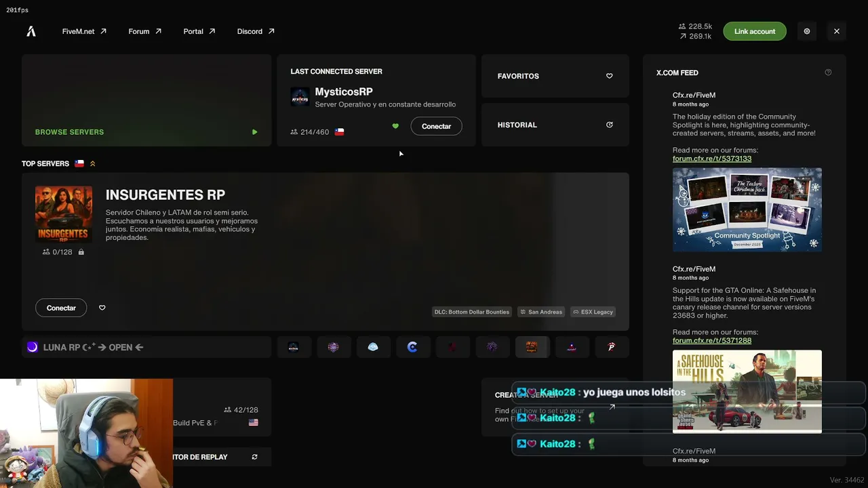Click the Historial history icon
The image size is (868, 488).
pos(609,125)
